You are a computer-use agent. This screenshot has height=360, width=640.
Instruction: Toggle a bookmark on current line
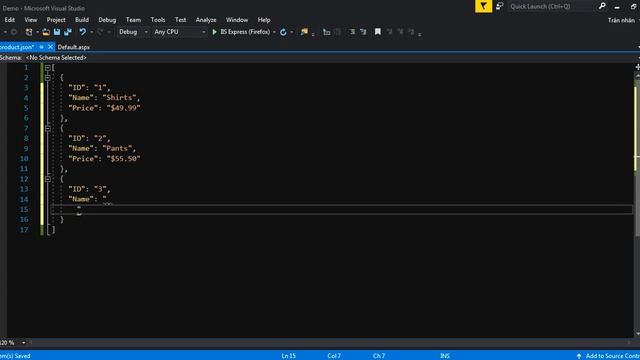(378, 32)
